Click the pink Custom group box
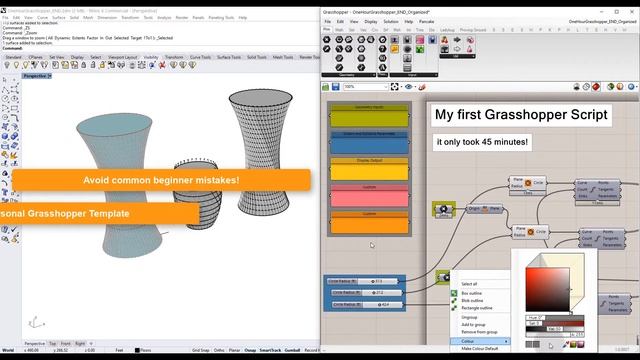640x360 pixels. pos(369,196)
